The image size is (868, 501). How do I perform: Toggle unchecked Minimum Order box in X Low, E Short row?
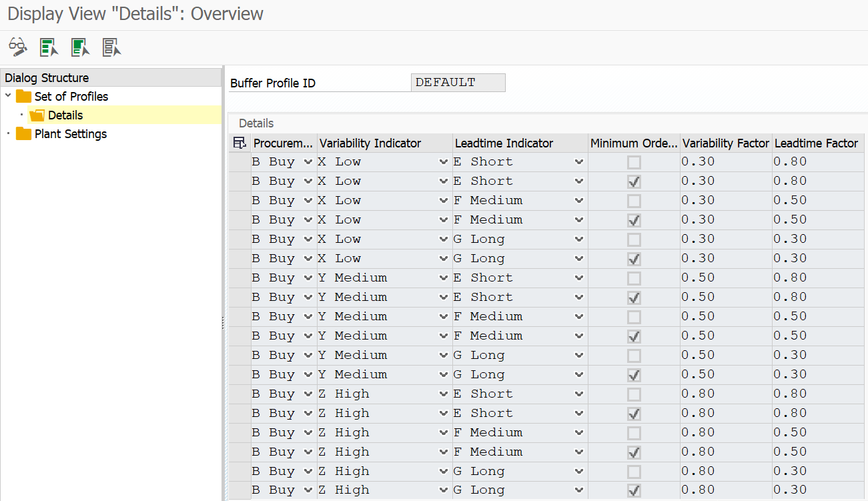[634, 162]
